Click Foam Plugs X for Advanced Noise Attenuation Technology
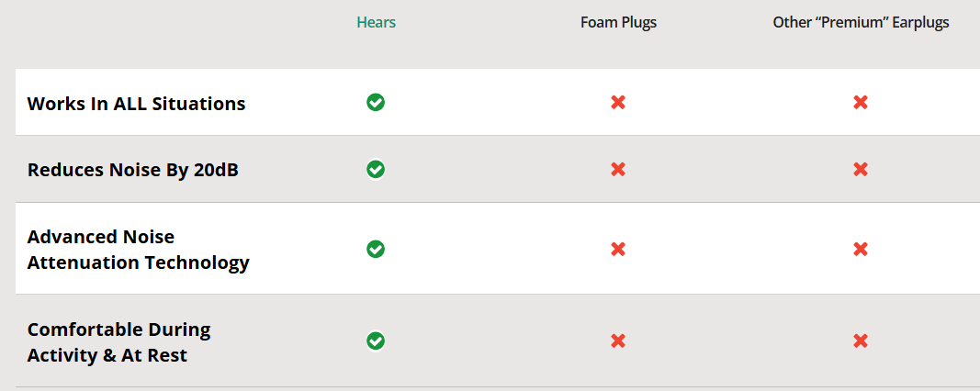This screenshot has width=980, height=391. coord(618,249)
